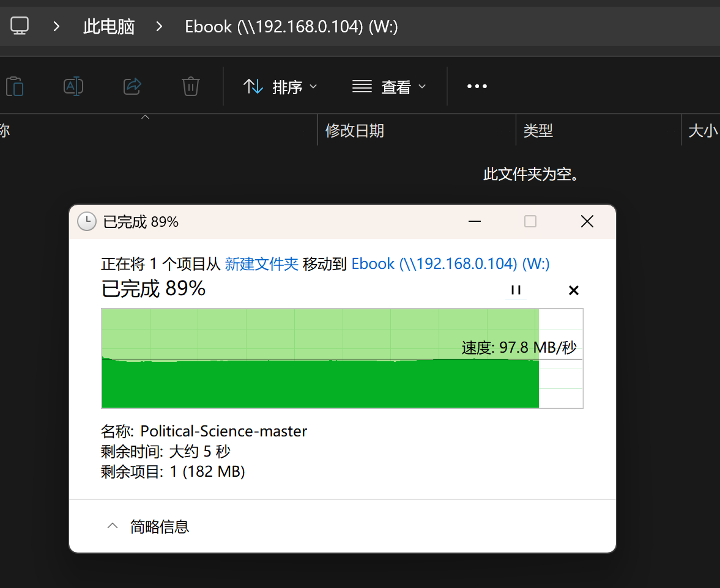Viewport: 720px width, 588px height.
Task: Click the delete trash icon in toolbar
Action: [x=191, y=86]
